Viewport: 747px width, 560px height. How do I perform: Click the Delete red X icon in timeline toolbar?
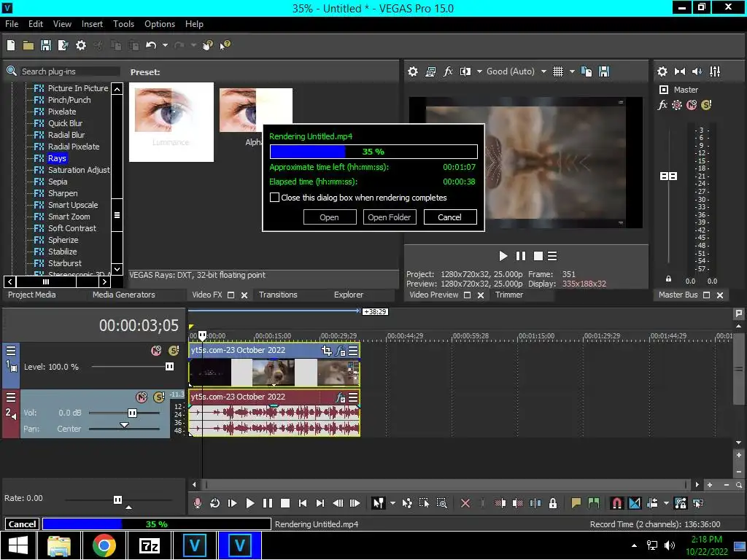465,503
